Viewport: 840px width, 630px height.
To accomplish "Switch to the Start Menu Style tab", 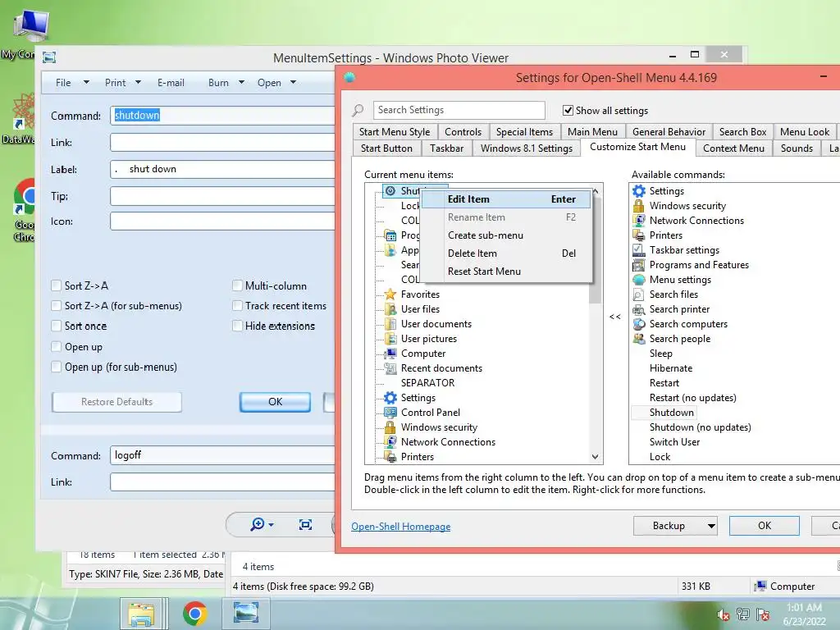I will click(x=395, y=132).
